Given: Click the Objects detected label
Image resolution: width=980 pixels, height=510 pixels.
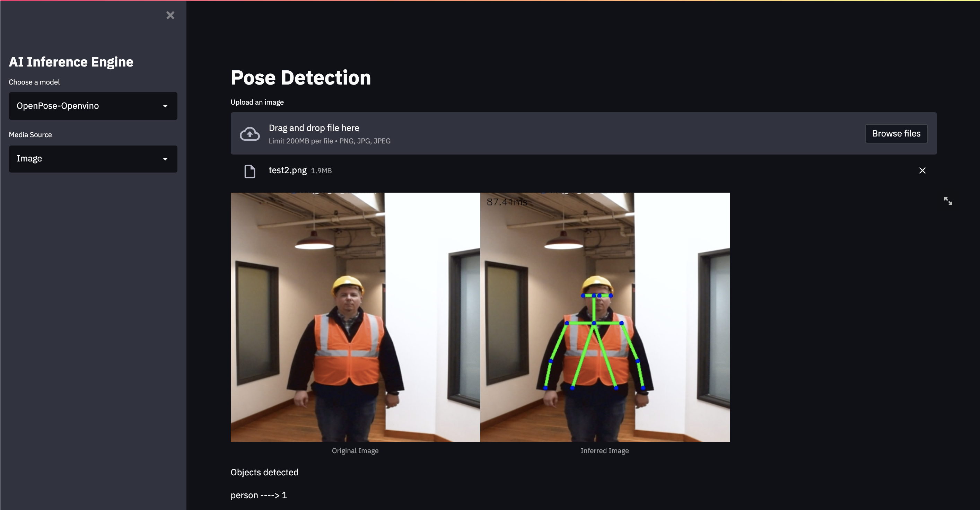Looking at the screenshot, I should (x=264, y=472).
